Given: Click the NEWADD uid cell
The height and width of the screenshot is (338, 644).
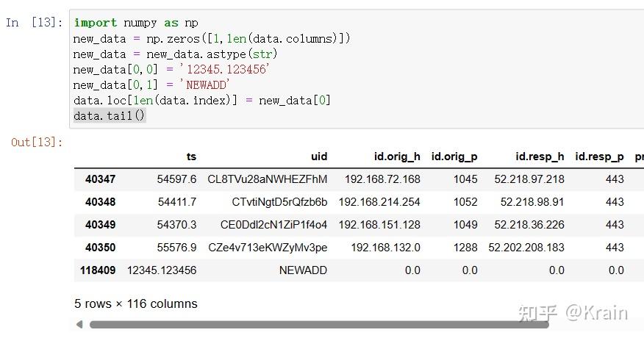Looking at the screenshot, I should 303,270.
